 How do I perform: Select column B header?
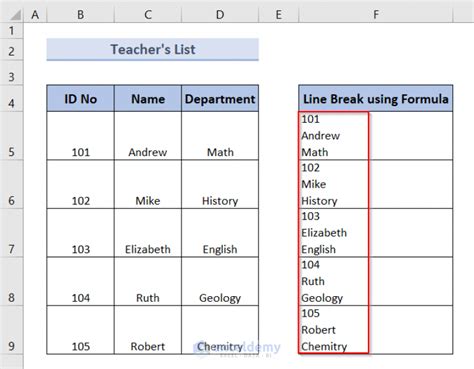(x=80, y=15)
